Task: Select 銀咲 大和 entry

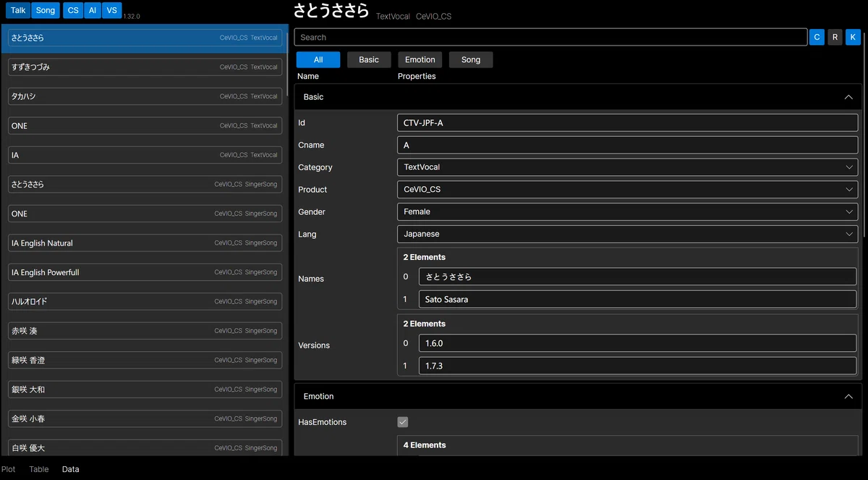Action: 145,390
